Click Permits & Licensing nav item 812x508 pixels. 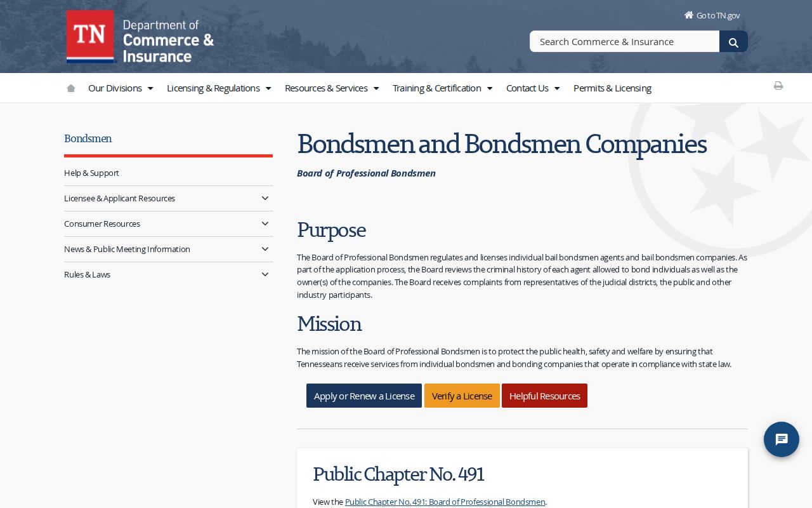(612, 88)
